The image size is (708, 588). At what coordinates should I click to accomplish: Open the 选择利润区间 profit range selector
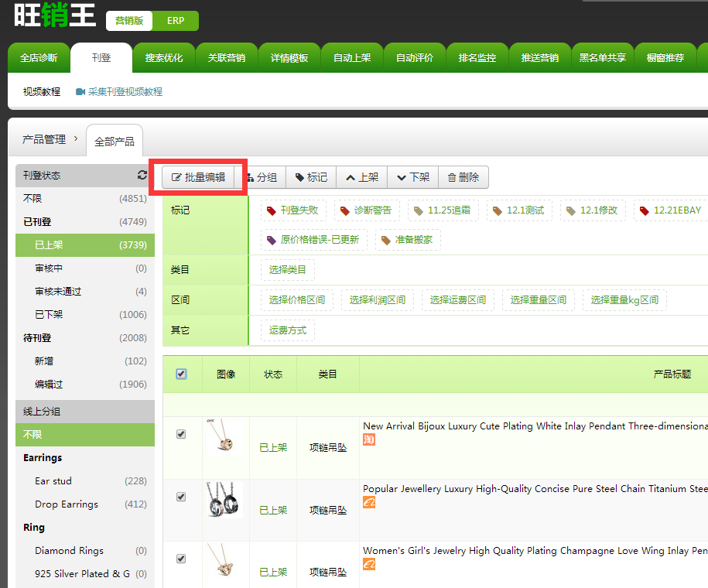tap(378, 300)
